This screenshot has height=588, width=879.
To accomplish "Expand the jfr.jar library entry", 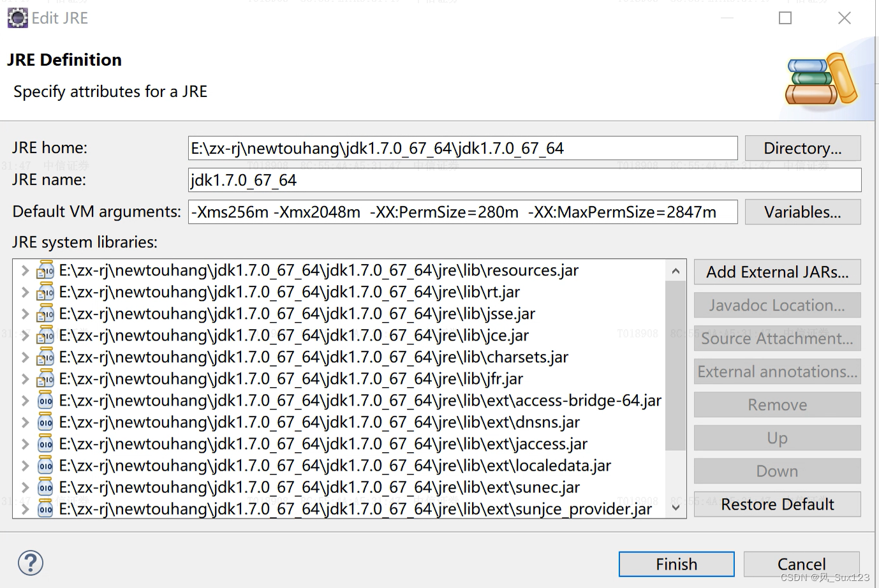I will click(25, 379).
